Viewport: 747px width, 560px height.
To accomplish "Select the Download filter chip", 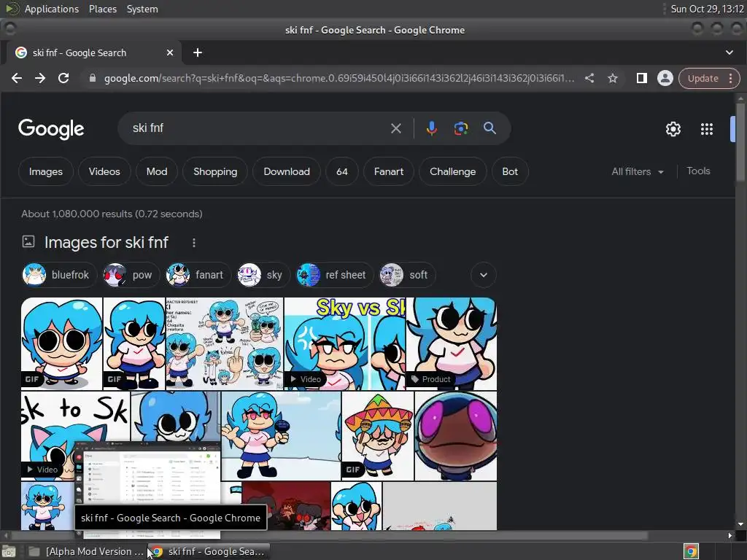I will tap(287, 171).
